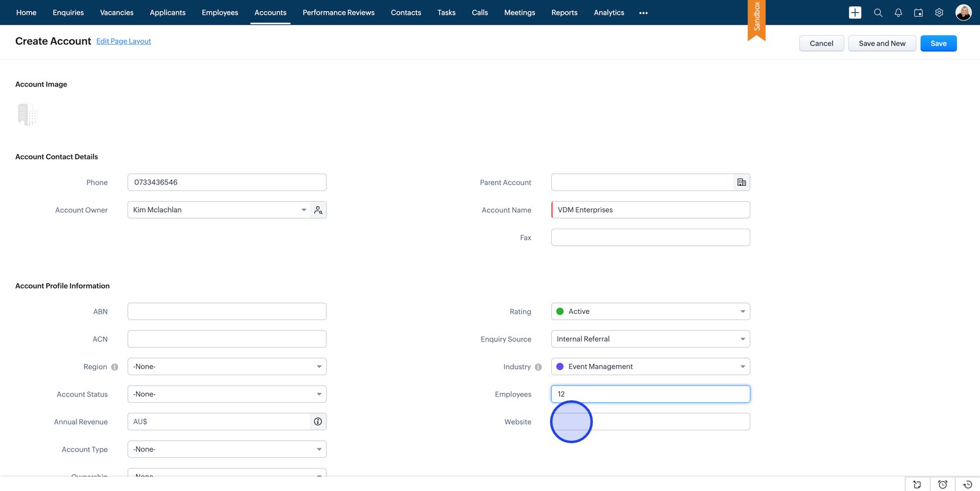
Task: Click the quick create plus icon
Action: coord(855,12)
